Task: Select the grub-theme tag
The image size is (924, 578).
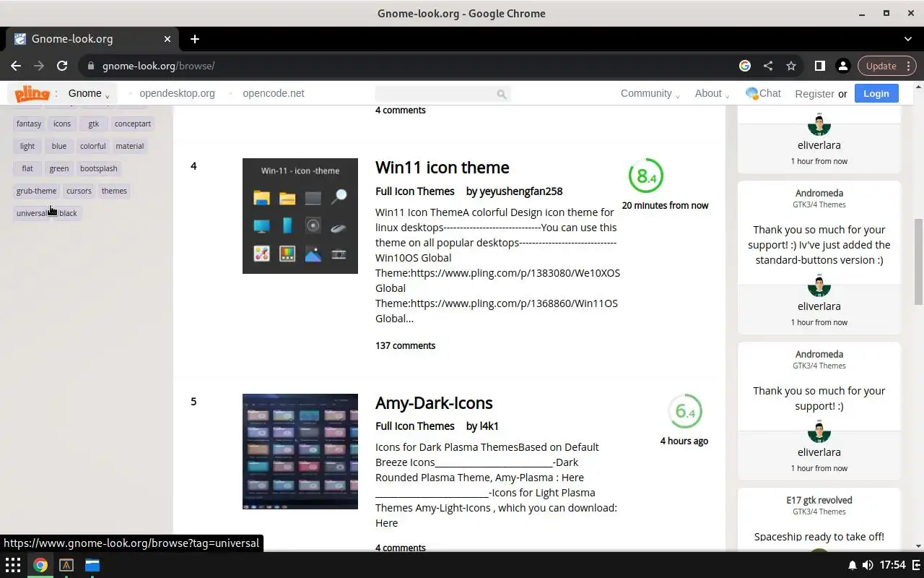Action: click(x=36, y=191)
